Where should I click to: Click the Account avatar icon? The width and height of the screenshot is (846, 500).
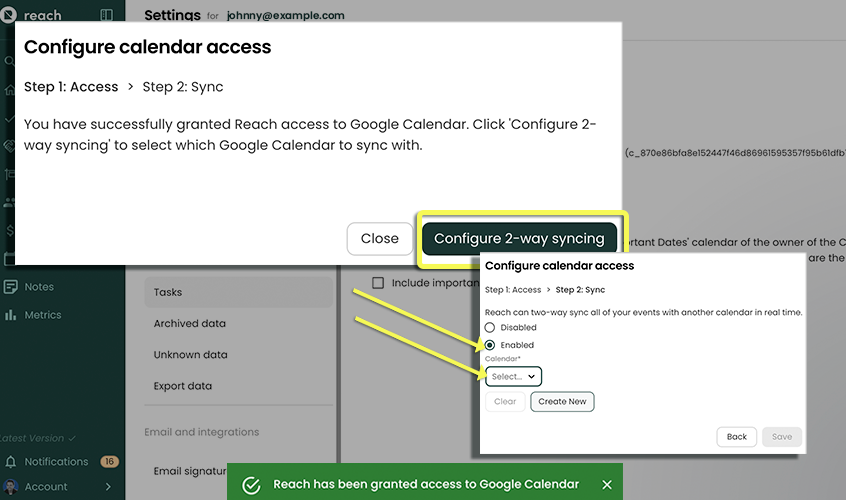[10, 487]
